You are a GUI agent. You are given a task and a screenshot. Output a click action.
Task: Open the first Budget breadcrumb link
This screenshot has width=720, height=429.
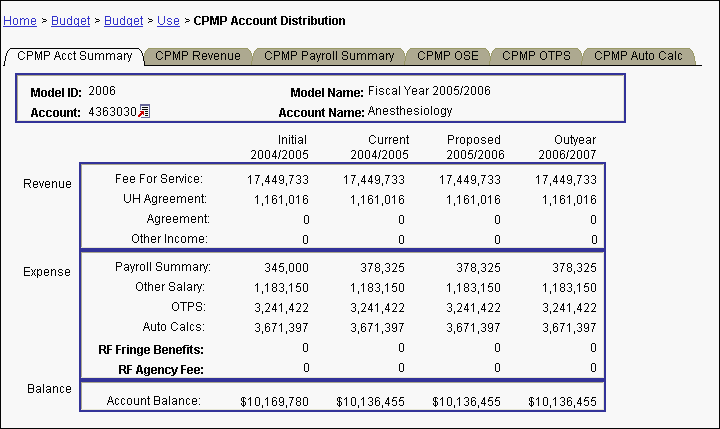pyautogui.click(x=70, y=20)
